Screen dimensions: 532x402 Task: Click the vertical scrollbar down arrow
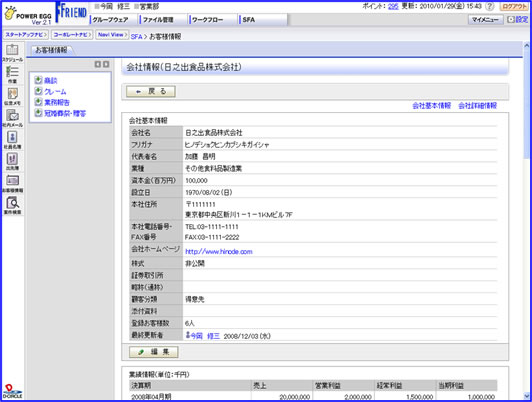[527, 396]
